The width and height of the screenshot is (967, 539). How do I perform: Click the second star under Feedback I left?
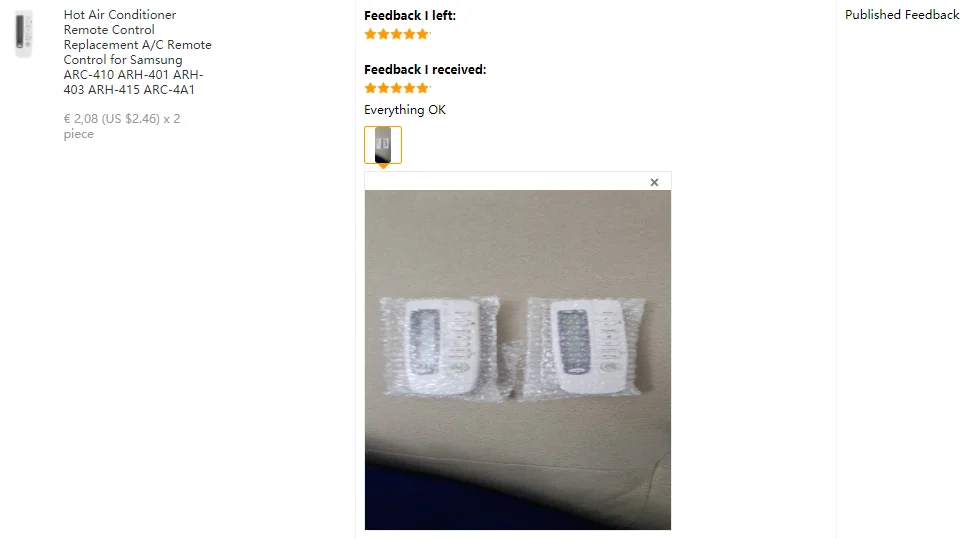tap(383, 34)
